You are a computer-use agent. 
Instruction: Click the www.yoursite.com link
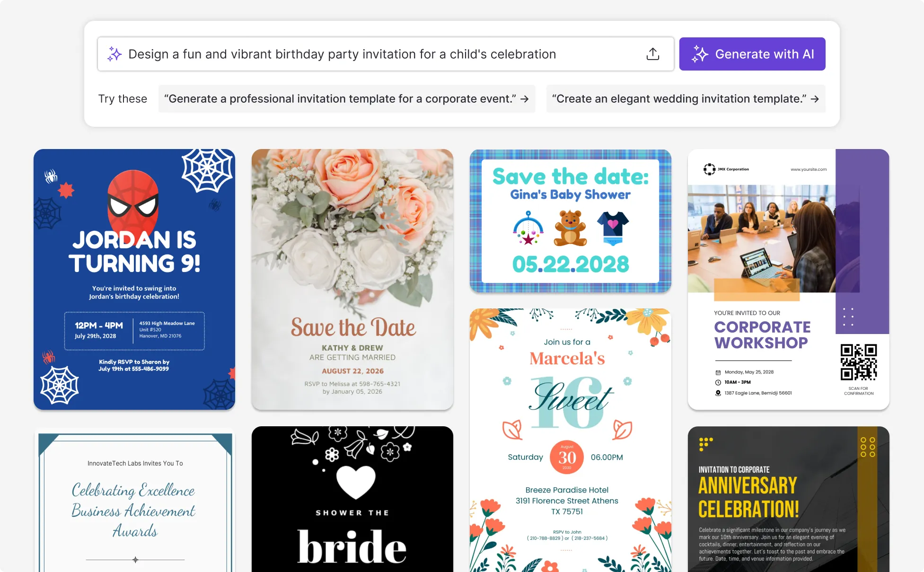(x=808, y=169)
